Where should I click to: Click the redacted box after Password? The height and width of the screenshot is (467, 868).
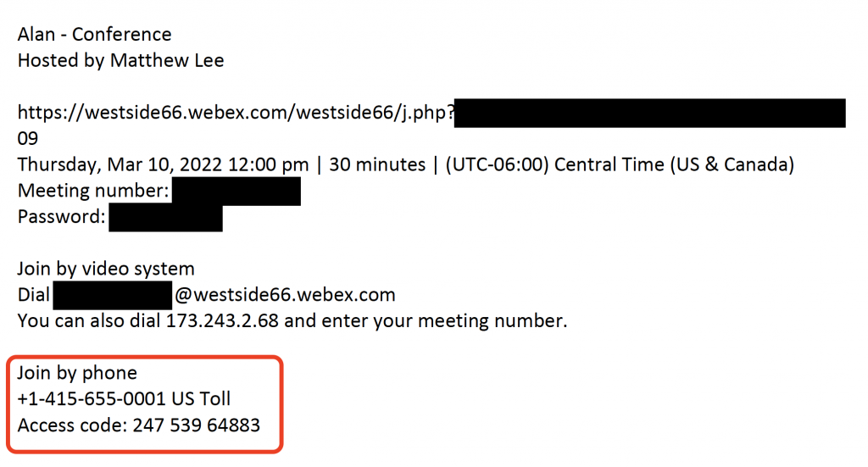pos(165,218)
